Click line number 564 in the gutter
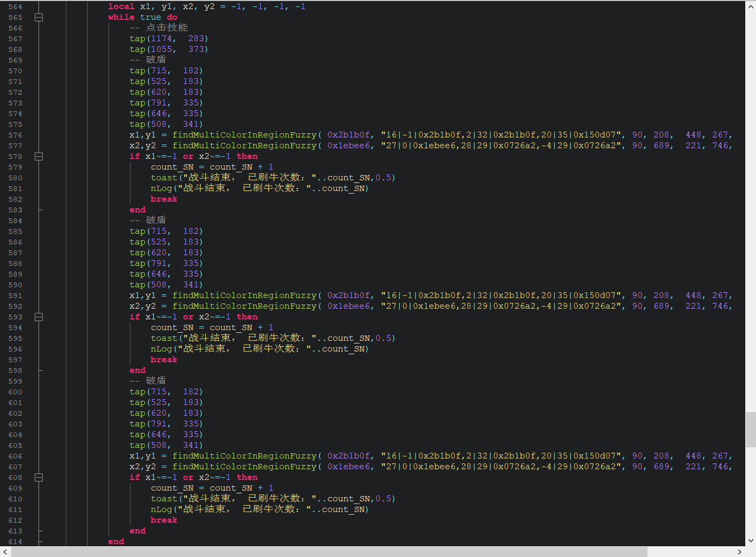The height and width of the screenshot is (557, 756). [16, 6]
